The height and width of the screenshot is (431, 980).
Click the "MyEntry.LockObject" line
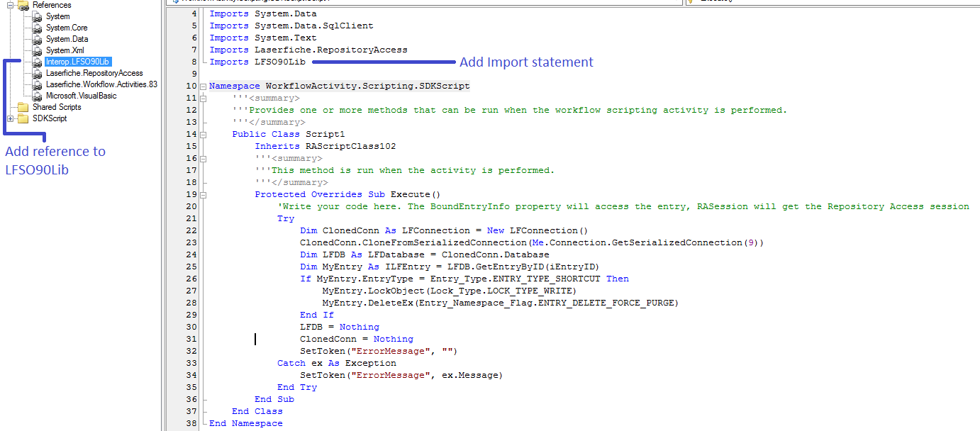(x=450, y=291)
